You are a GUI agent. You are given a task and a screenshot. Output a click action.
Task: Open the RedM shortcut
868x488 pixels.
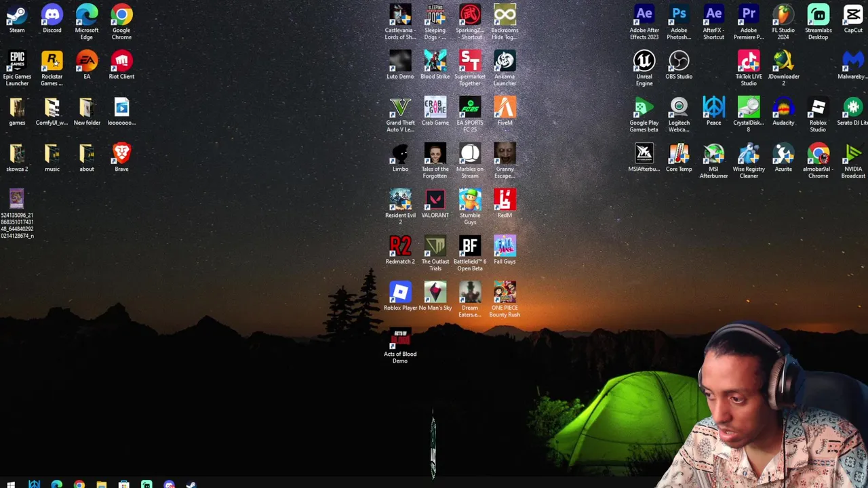[505, 200]
